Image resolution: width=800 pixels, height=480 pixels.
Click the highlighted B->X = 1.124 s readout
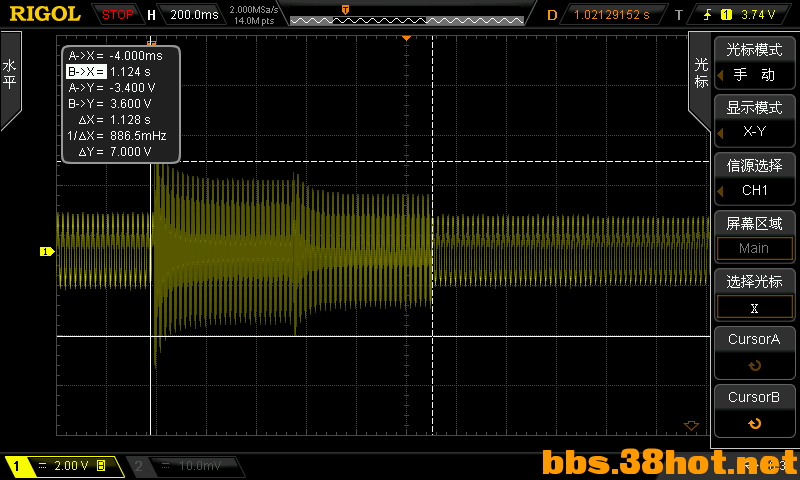click(x=109, y=72)
